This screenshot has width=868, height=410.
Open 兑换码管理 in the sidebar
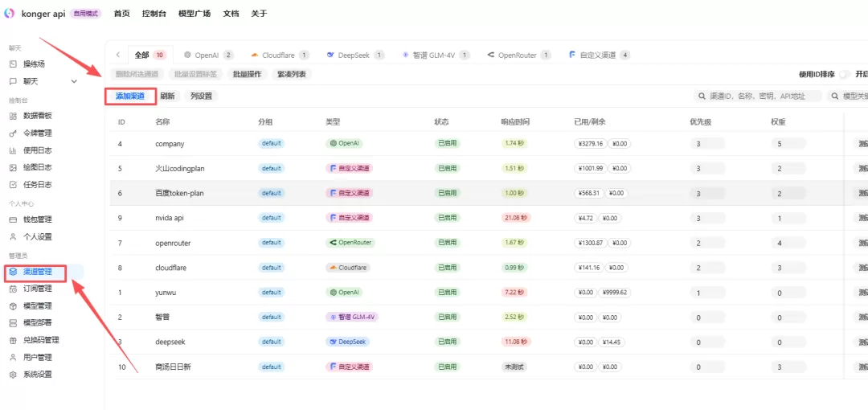[40, 340]
